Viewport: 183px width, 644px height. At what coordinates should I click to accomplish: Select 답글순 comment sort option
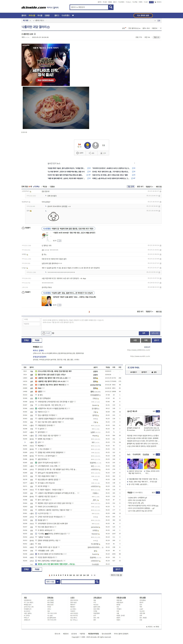pos(52,187)
